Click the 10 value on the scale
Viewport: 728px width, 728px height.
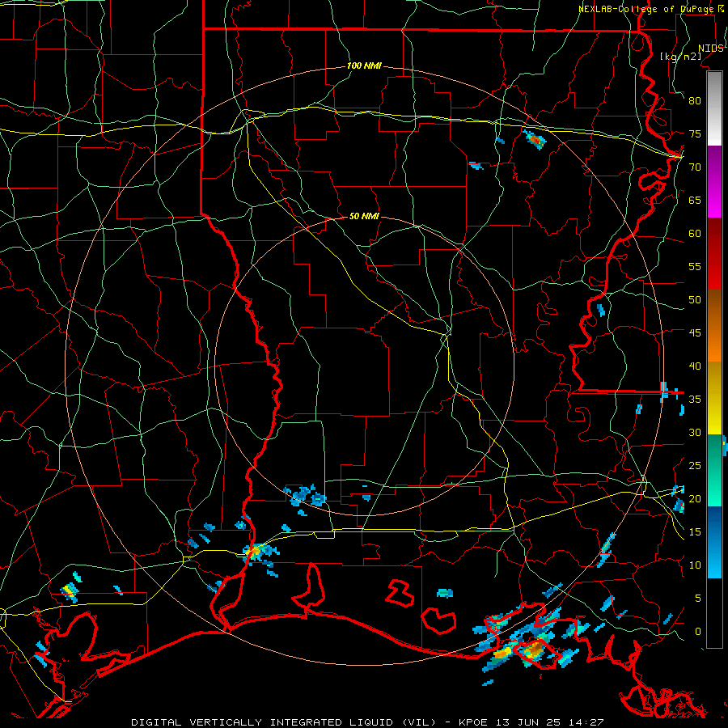695,565
